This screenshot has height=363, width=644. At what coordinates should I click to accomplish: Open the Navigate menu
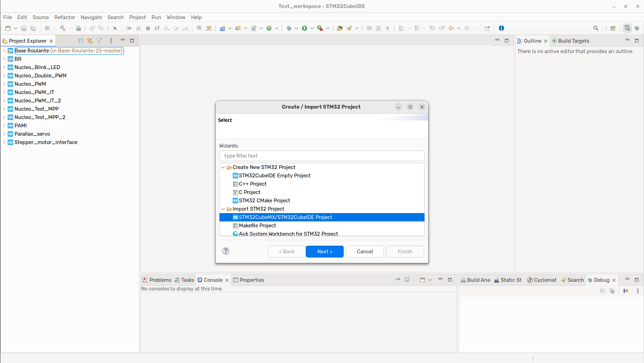91,17
